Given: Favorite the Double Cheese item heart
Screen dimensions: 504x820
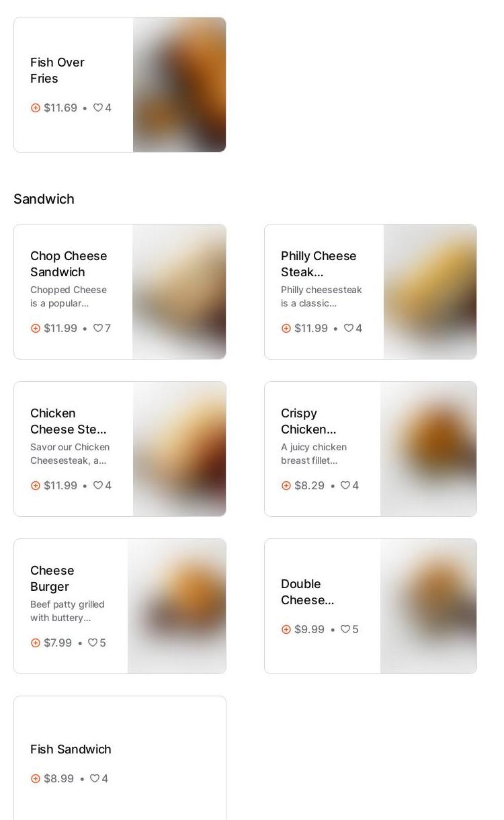Looking at the screenshot, I should [345, 629].
